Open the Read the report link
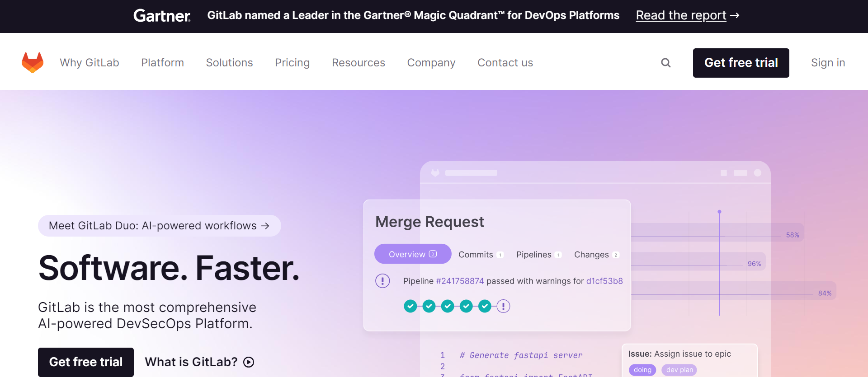This screenshot has width=868, height=377. [687, 15]
